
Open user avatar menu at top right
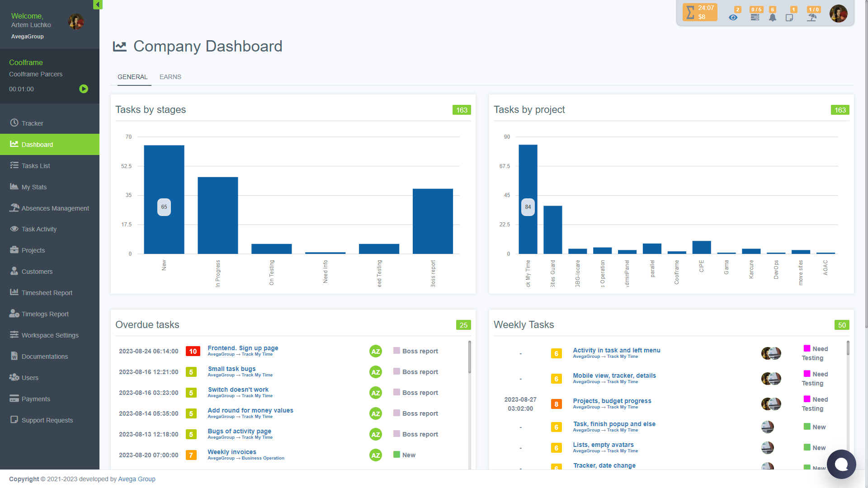(x=838, y=14)
